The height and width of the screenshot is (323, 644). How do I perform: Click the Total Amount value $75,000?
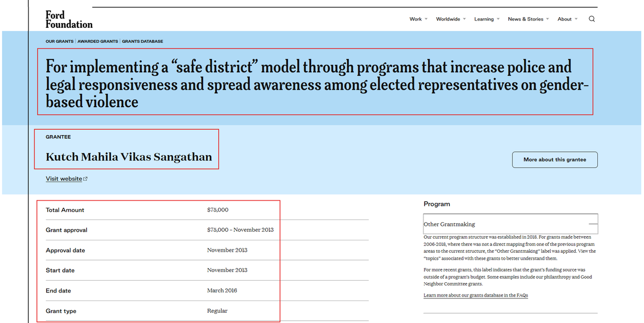click(217, 210)
